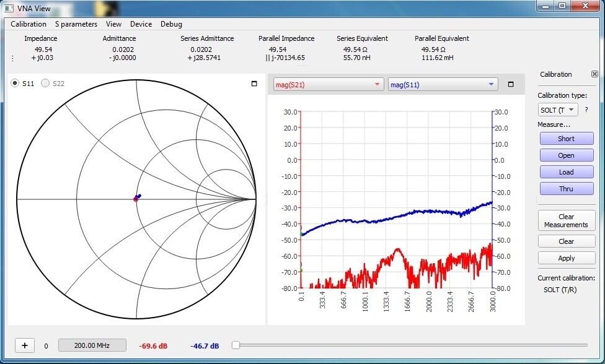The height and width of the screenshot is (364, 605).
Task: Open the mag(S21) trace dropdown
Action: (x=329, y=85)
